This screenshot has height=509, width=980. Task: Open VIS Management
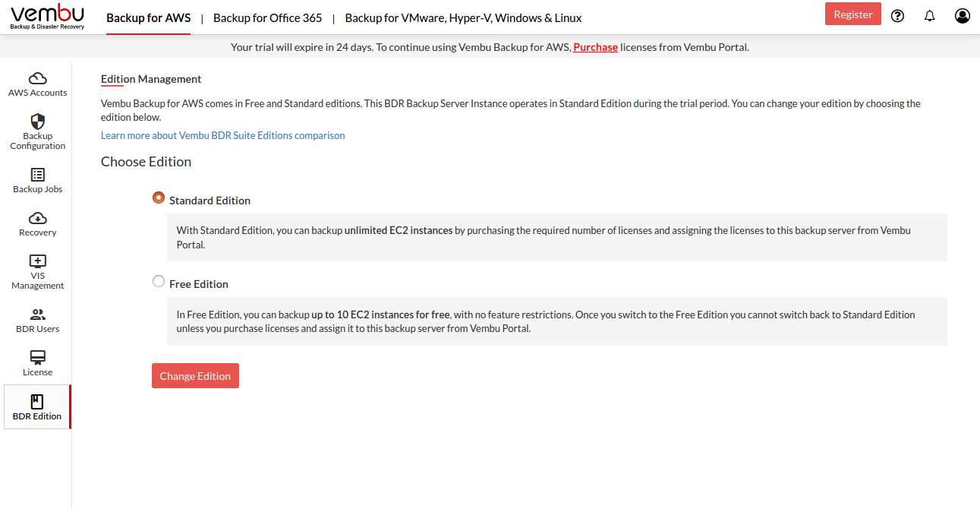click(37, 271)
